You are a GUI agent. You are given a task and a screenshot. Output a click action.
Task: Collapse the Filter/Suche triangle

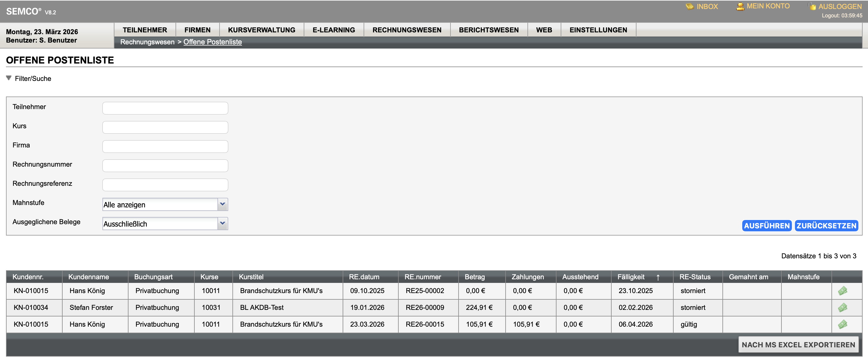point(9,78)
